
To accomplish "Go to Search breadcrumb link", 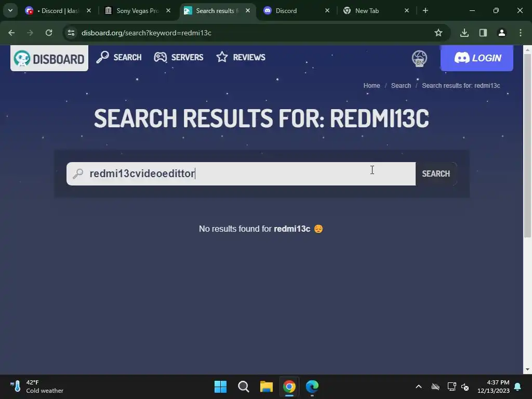I will [401, 86].
